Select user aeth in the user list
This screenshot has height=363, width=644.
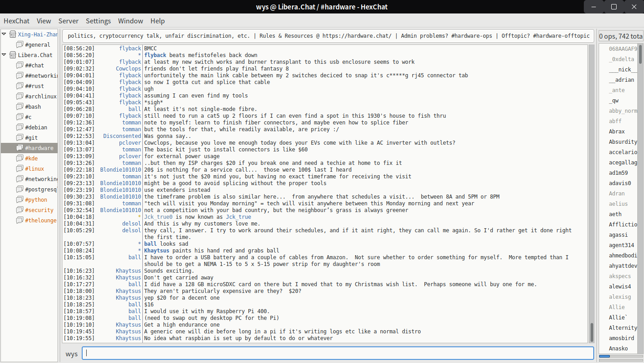(615, 214)
